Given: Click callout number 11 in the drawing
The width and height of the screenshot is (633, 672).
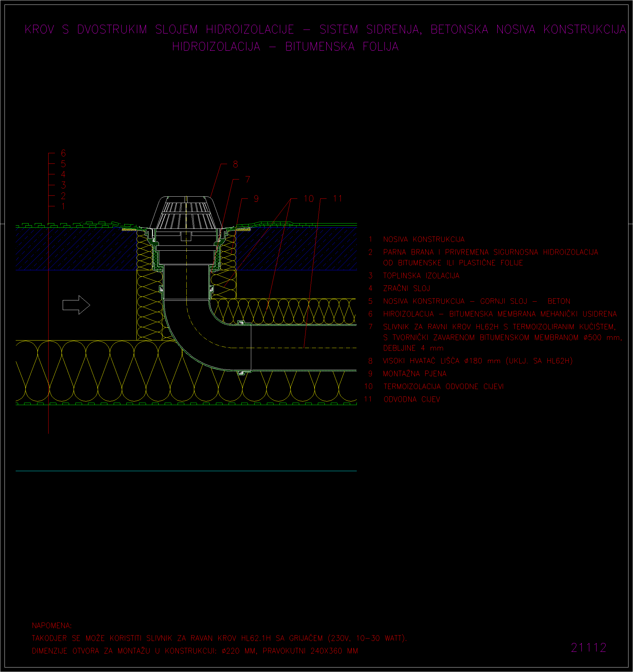Looking at the screenshot, I should (x=338, y=198).
